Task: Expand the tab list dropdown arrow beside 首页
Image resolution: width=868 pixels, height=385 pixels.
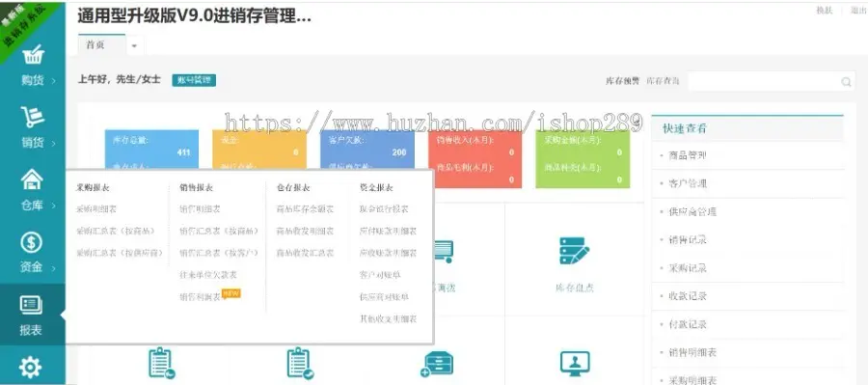Action: (x=134, y=46)
